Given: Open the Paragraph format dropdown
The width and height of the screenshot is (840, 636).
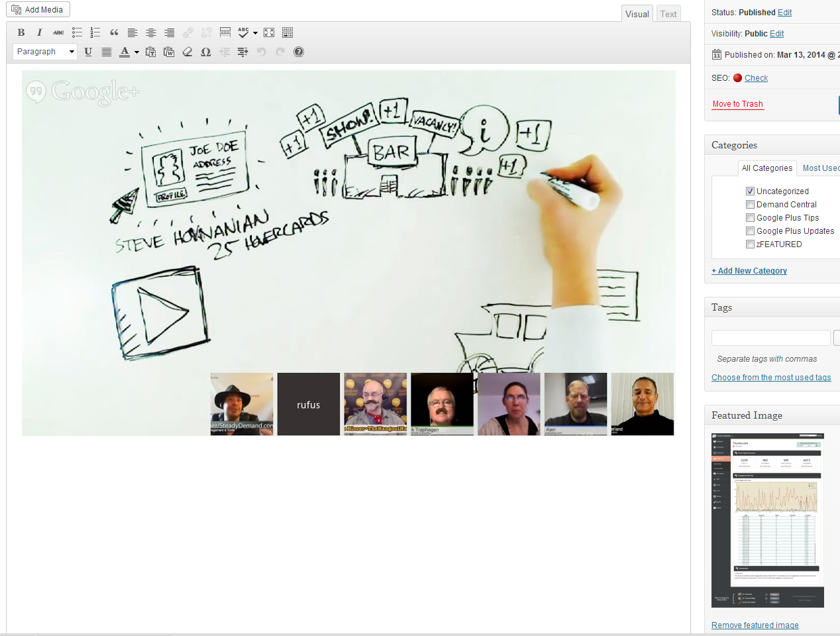Looking at the screenshot, I should (x=45, y=52).
